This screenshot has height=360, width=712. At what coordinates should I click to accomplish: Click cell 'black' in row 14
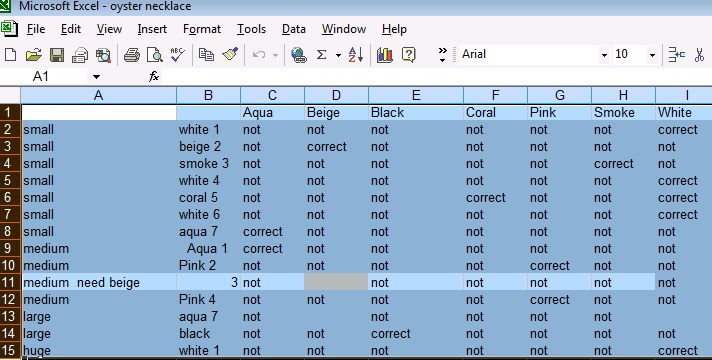(208, 334)
